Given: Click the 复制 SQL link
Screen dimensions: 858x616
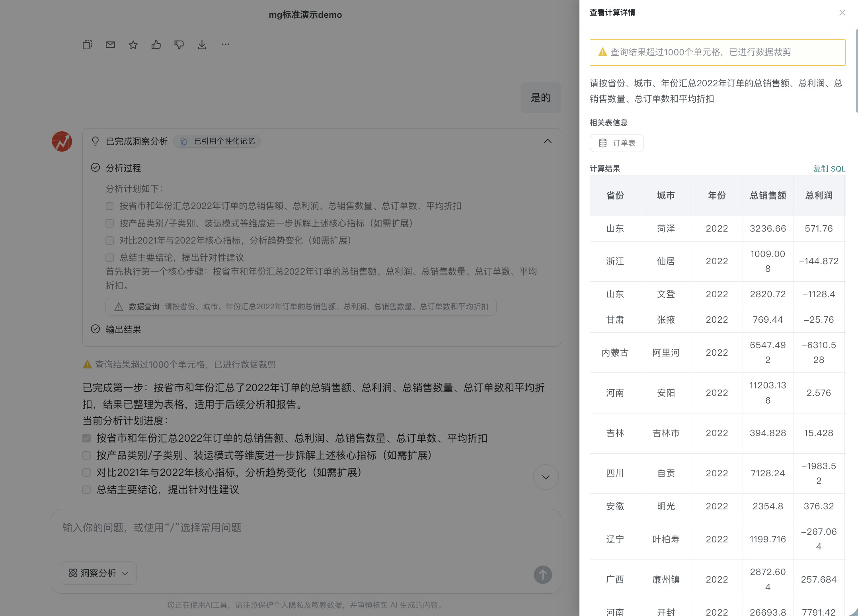Looking at the screenshot, I should click(x=829, y=169).
